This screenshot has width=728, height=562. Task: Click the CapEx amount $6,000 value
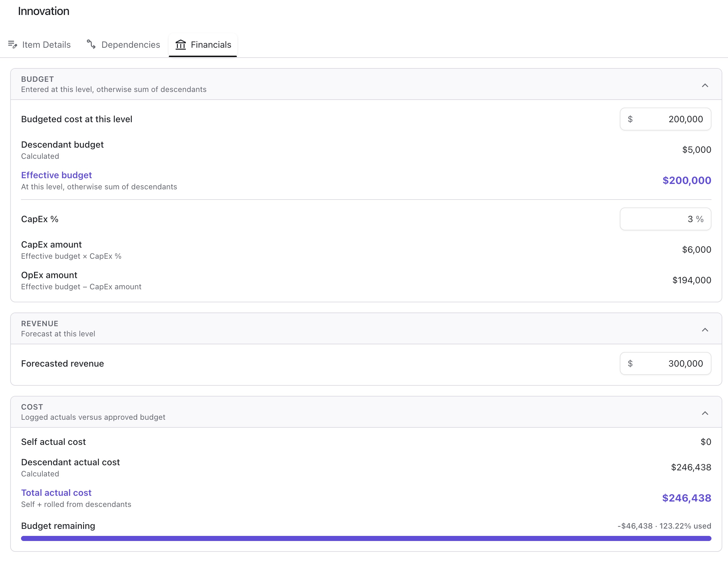point(696,250)
